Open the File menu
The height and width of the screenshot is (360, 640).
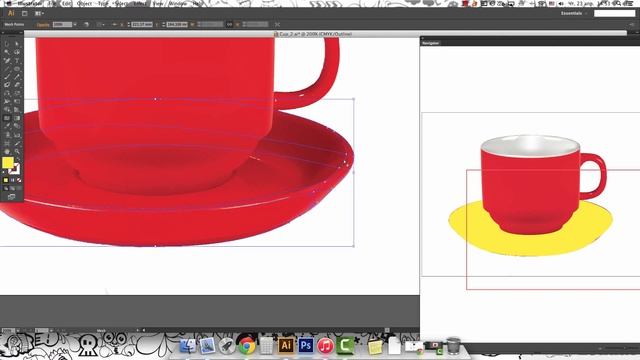click(x=51, y=4)
